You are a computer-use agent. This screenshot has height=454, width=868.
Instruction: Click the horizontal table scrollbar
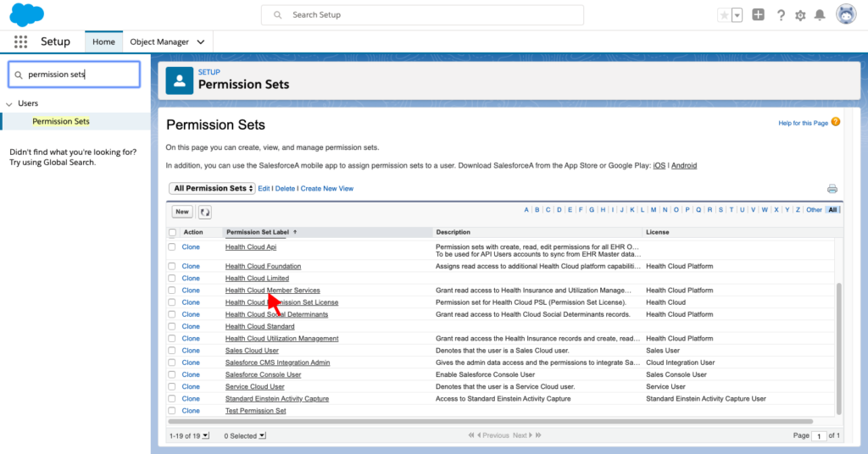point(491,421)
